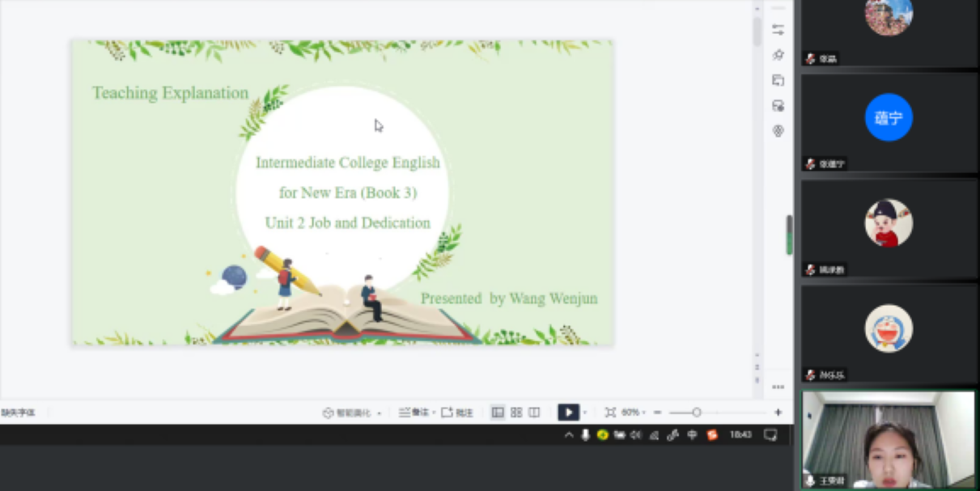This screenshot has width=980, height=491.
Task: Click the microphone icon in system tray
Action: pos(585,435)
